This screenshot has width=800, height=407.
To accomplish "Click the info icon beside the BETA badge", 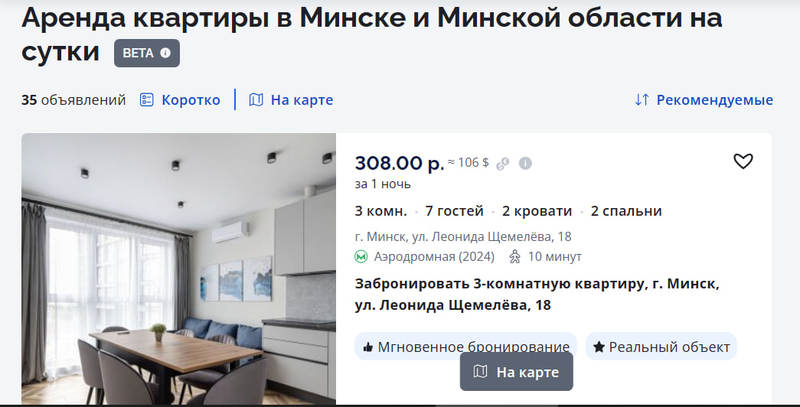I will (165, 53).
